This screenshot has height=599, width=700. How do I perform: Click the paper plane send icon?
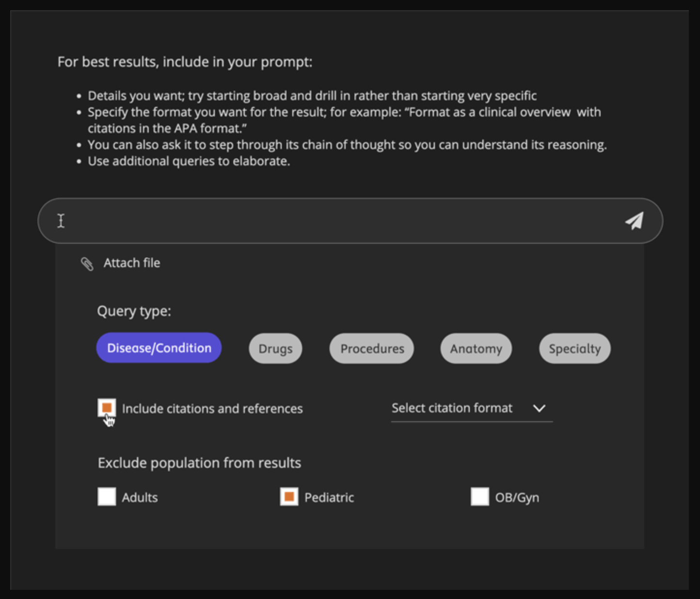pos(634,221)
